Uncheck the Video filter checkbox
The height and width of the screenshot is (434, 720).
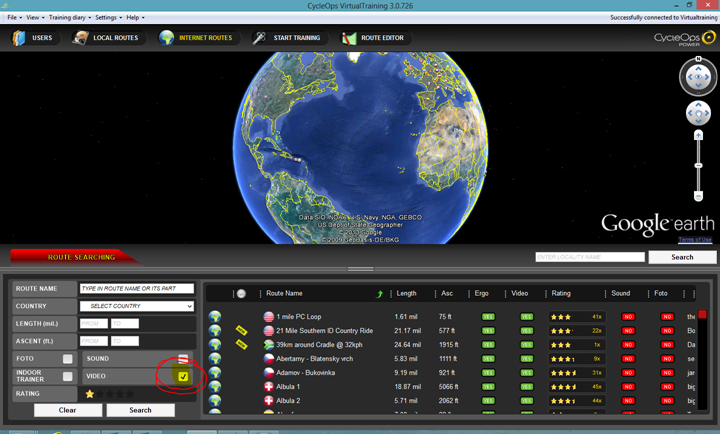pyautogui.click(x=183, y=376)
